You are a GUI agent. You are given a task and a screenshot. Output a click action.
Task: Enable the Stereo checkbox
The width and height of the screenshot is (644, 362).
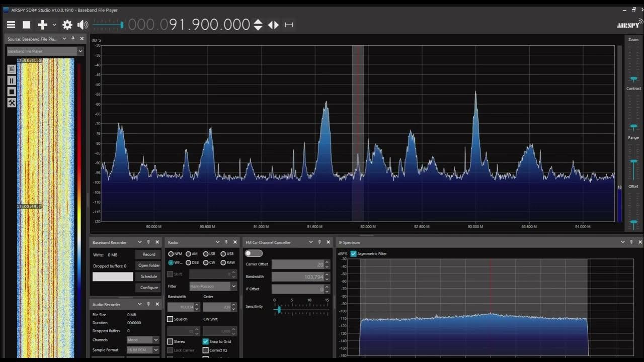170,342
